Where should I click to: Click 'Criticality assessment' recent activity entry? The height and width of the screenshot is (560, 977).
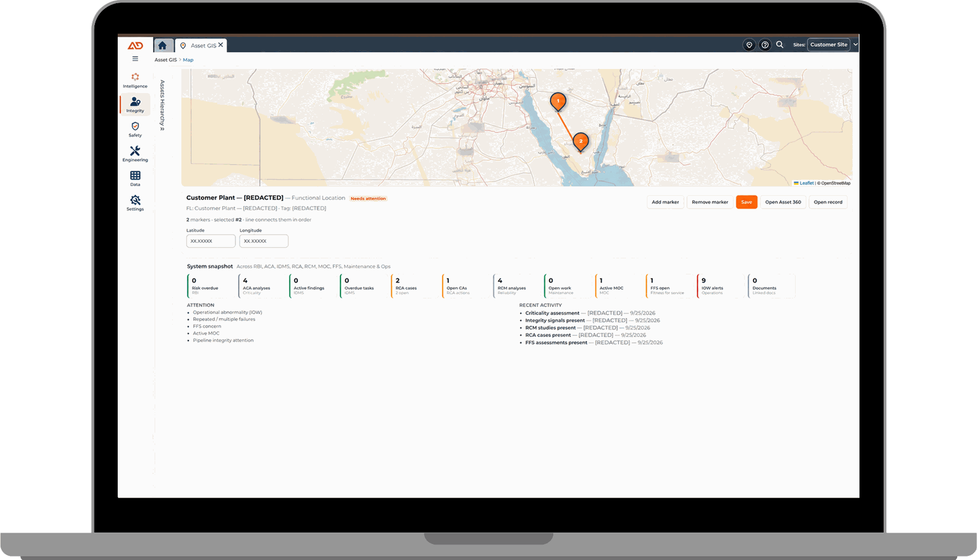(x=590, y=313)
